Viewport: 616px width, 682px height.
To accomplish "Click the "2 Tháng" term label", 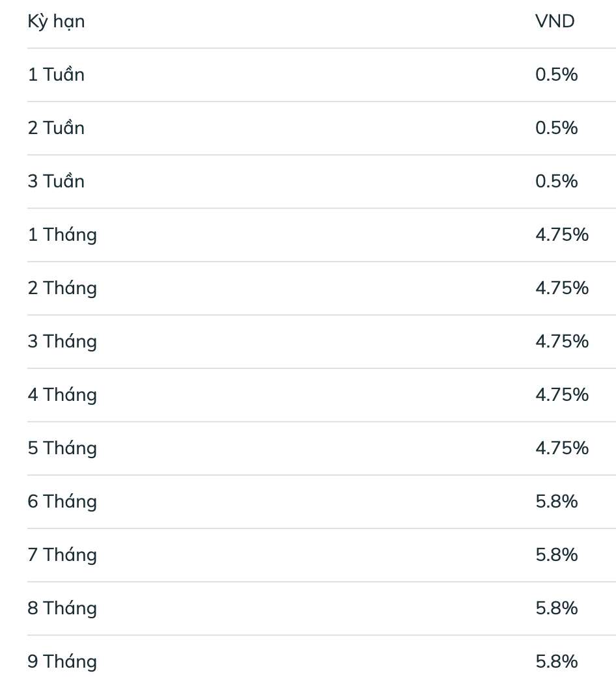I will [62, 288].
